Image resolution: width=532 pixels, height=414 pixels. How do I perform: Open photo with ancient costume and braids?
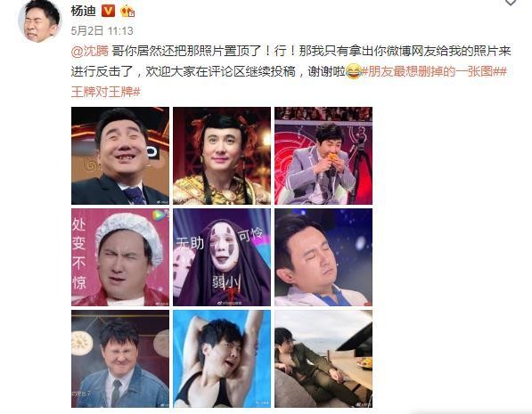[x=222, y=156]
